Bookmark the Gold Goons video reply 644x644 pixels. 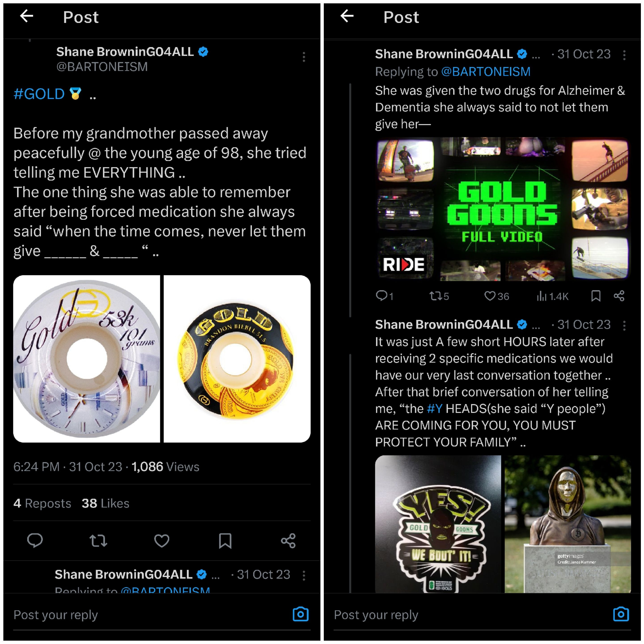point(596,296)
